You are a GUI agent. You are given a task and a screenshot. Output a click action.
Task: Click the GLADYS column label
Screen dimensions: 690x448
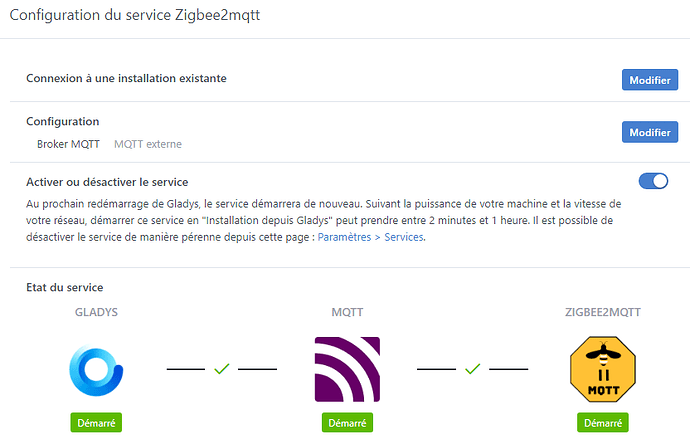point(96,312)
